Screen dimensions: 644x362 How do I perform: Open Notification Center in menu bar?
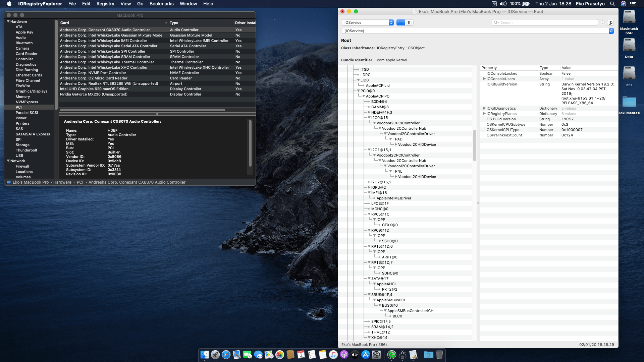(633, 4)
